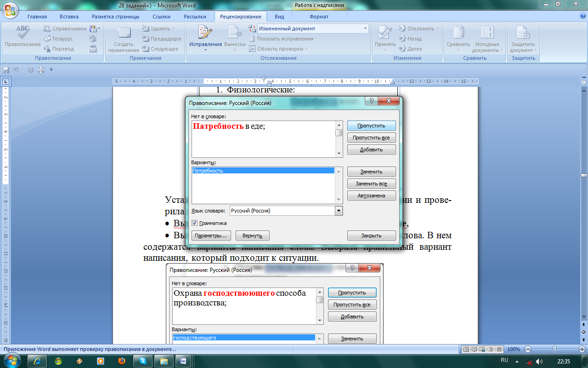Click the Перевод translate tool

(58, 49)
